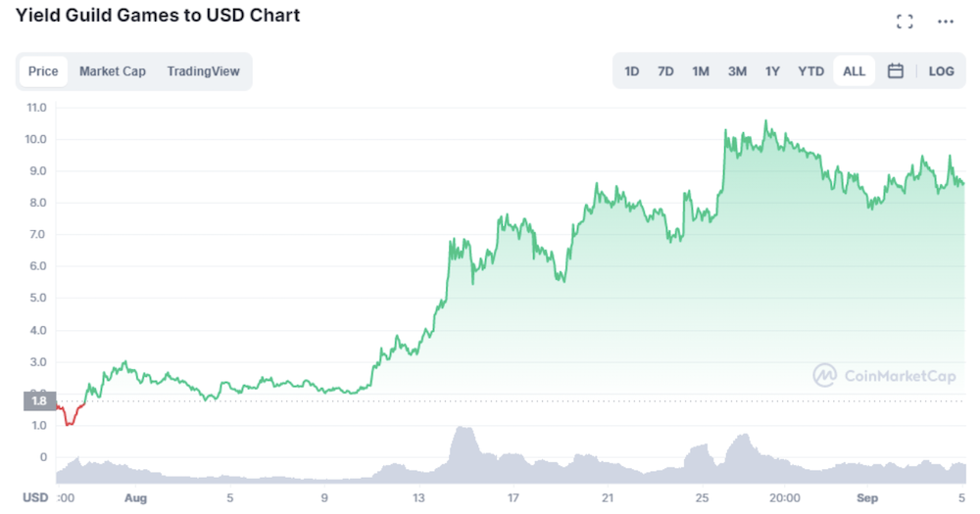Open the fullscreen chart view icon
This screenshot has width=980, height=514.
tap(905, 22)
